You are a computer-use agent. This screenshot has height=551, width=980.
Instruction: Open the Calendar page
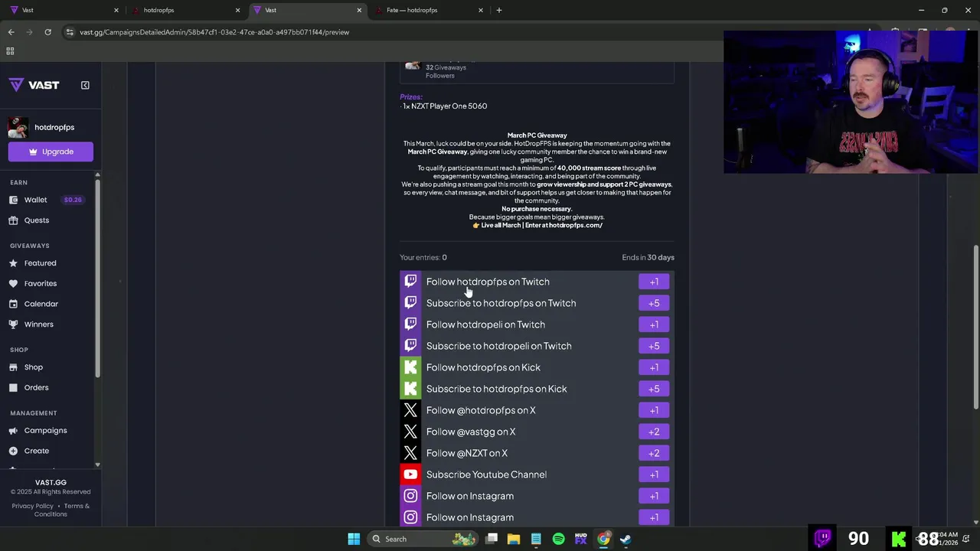pyautogui.click(x=41, y=304)
